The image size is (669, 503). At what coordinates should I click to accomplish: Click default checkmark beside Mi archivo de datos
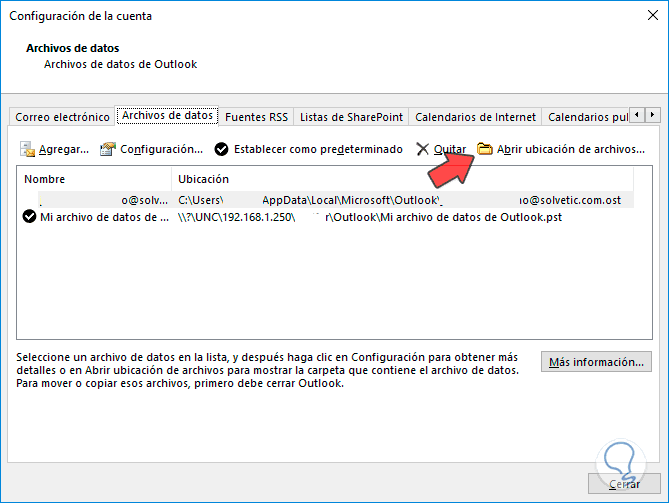click(x=29, y=217)
